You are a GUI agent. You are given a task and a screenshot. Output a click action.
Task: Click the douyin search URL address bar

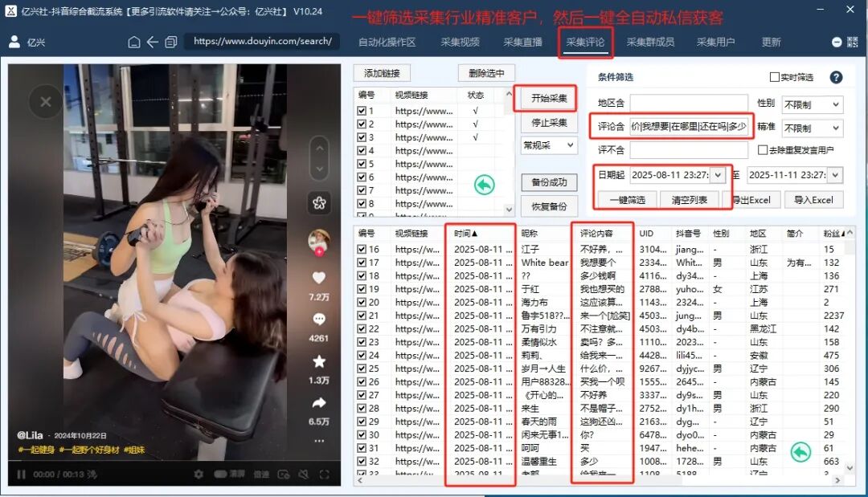[263, 42]
